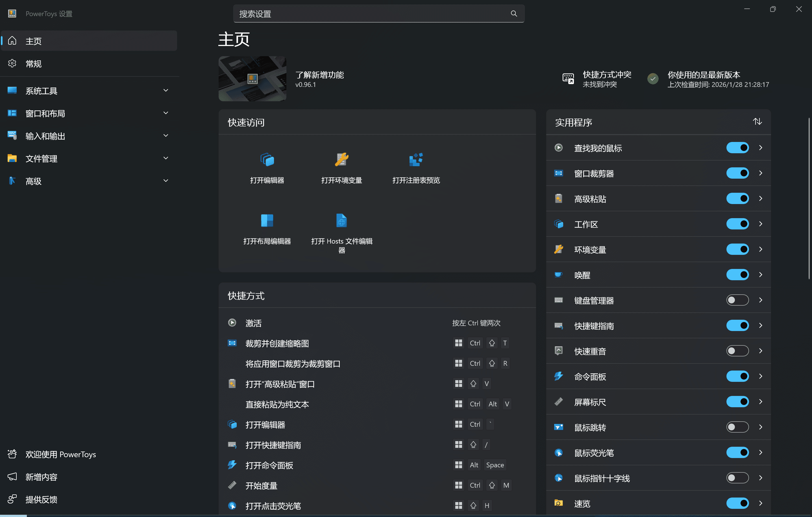812x517 pixels.
Task: Click the sort icon in 实用程序 header
Action: (x=757, y=122)
